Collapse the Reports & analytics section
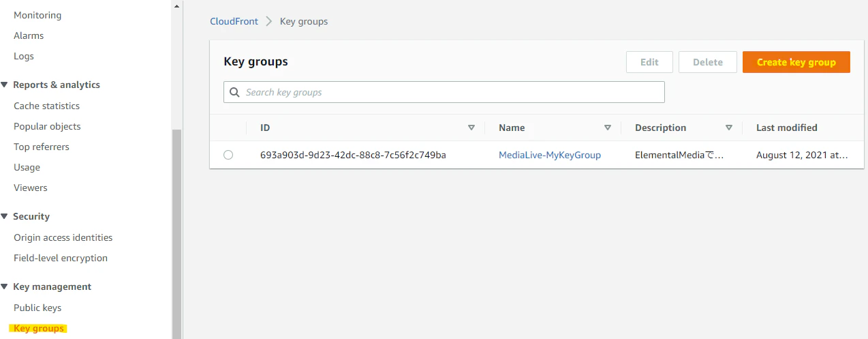Screen dimensions: 868x339 5,85
